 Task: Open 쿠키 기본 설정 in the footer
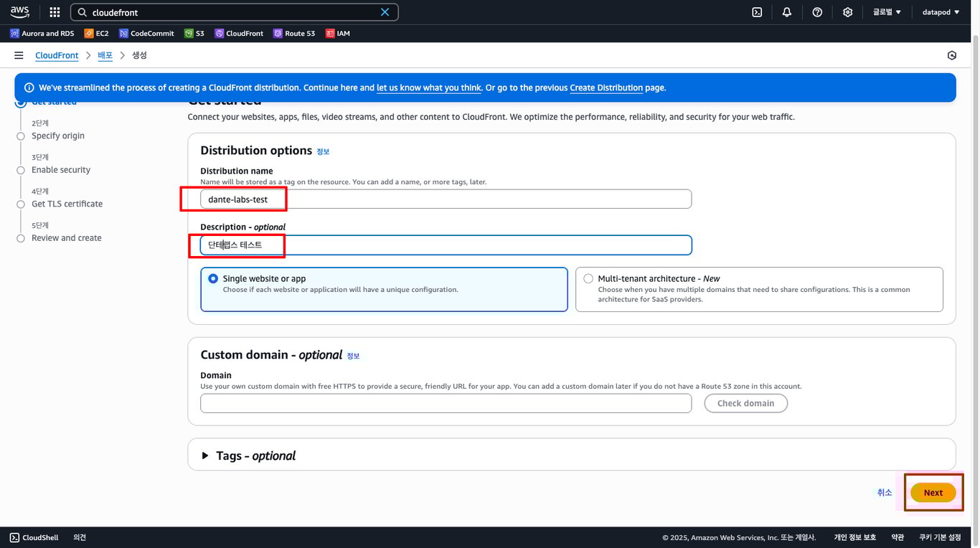pyautogui.click(x=940, y=537)
